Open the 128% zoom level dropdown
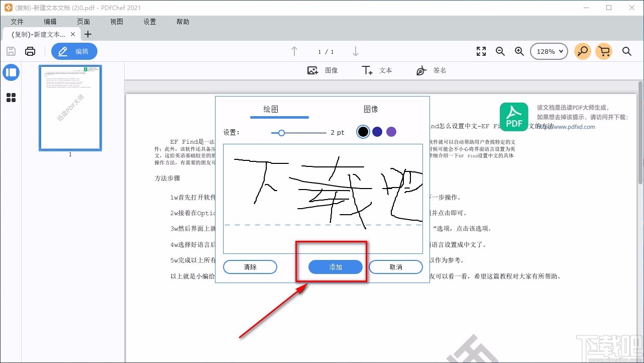Screen dimensions: 644x363 click(x=549, y=51)
